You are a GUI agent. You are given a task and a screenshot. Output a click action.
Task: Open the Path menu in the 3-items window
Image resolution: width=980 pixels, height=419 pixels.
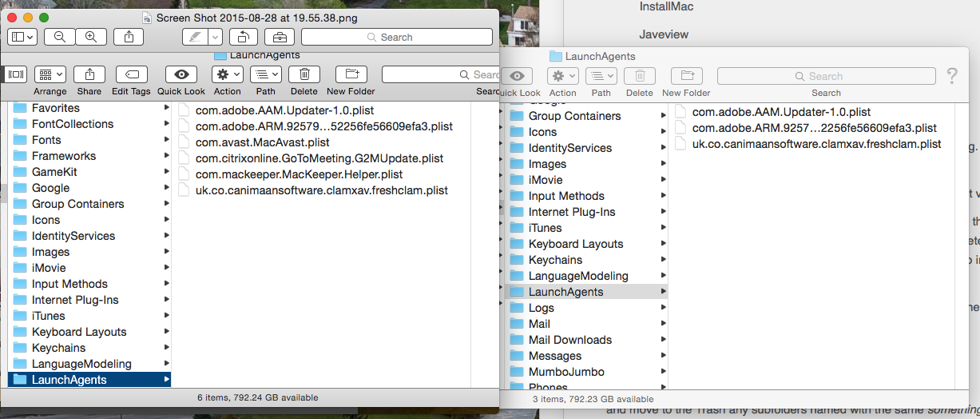(x=601, y=76)
